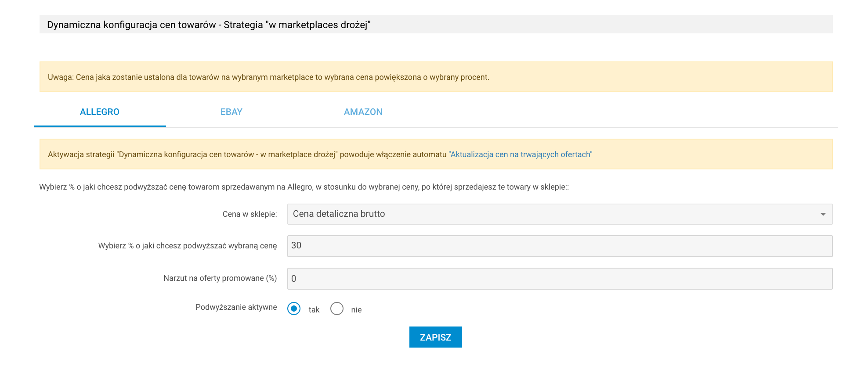Click the "Cena w sklepie:" label
The height and width of the screenshot is (366, 868).
coord(250,214)
